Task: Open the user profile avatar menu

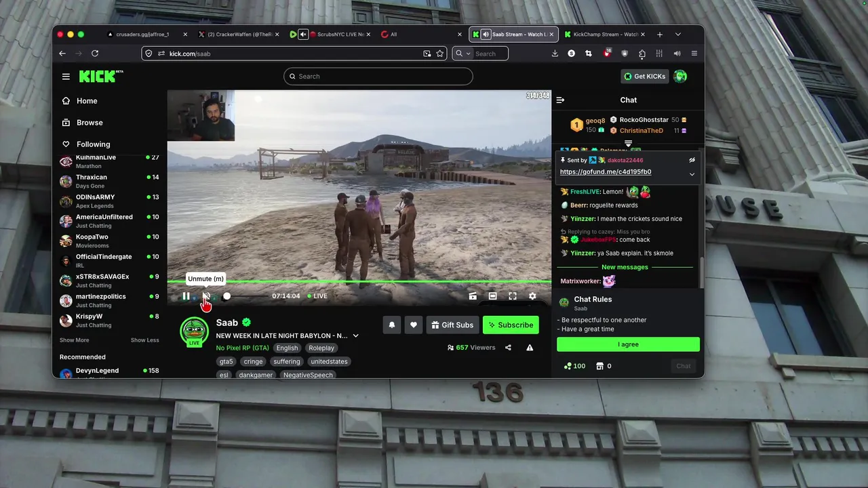Action: coord(680,76)
